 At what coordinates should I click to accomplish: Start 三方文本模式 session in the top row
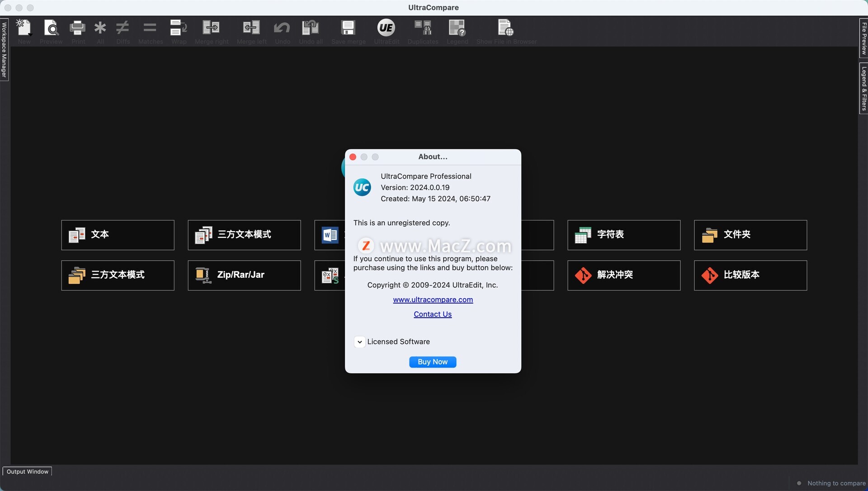[244, 235]
